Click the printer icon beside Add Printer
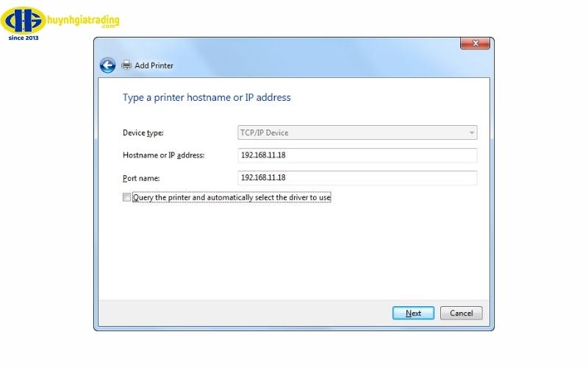This screenshot has height=368, width=588. tap(126, 66)
